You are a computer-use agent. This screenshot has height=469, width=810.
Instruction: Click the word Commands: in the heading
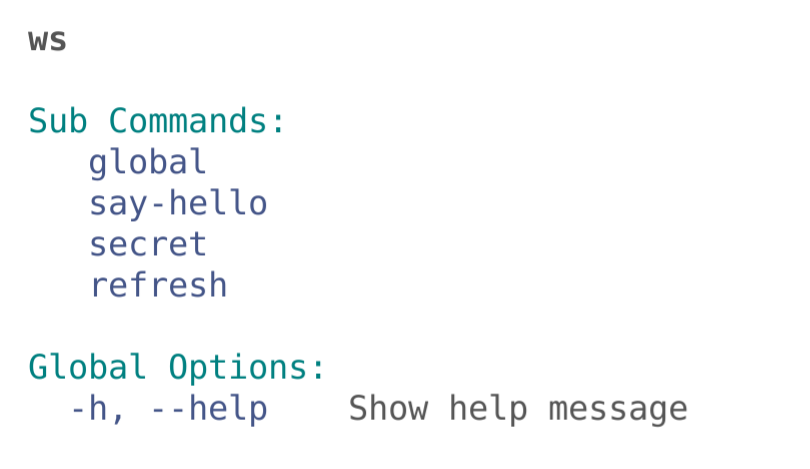point(198,122)
